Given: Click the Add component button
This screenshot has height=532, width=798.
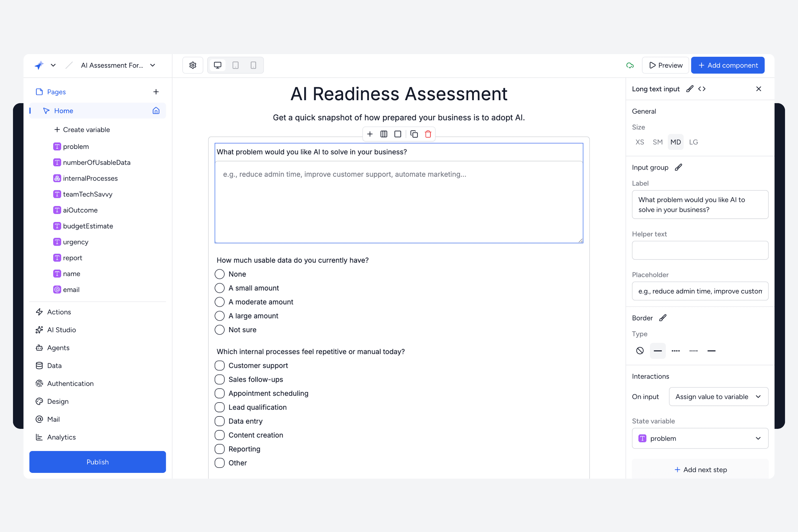Looking at the screenshot, I should click(727, 65).
